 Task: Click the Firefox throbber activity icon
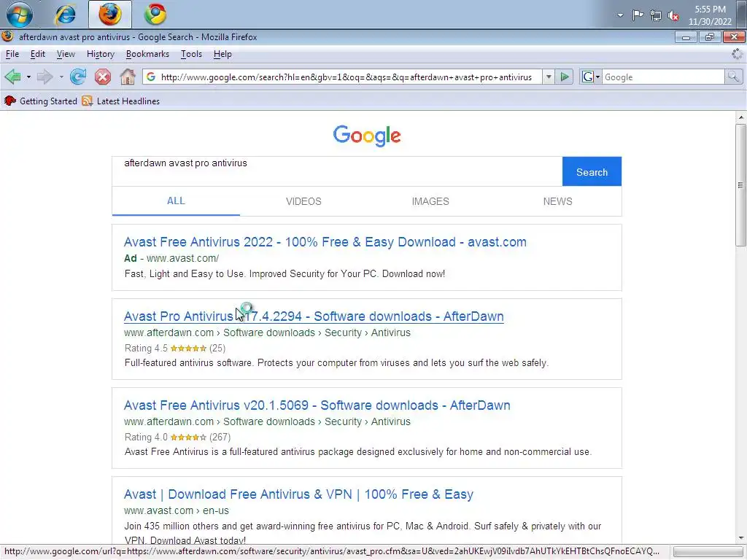click(x=737, y=54)
